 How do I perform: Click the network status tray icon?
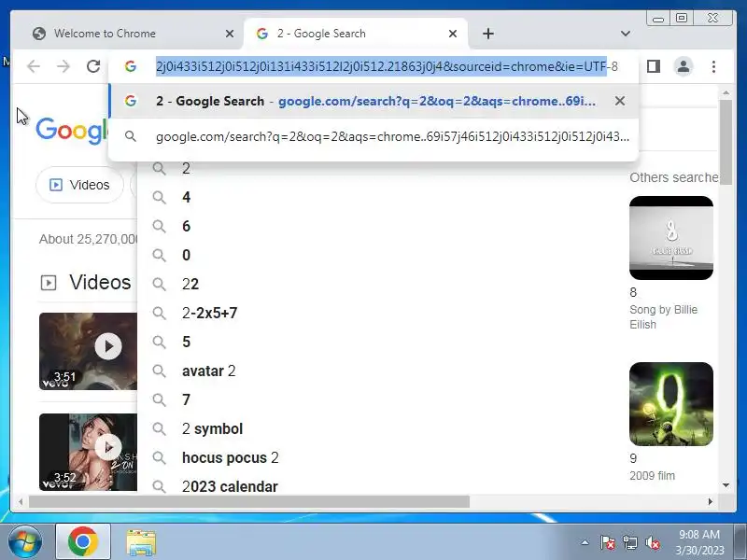pos(630,542)
